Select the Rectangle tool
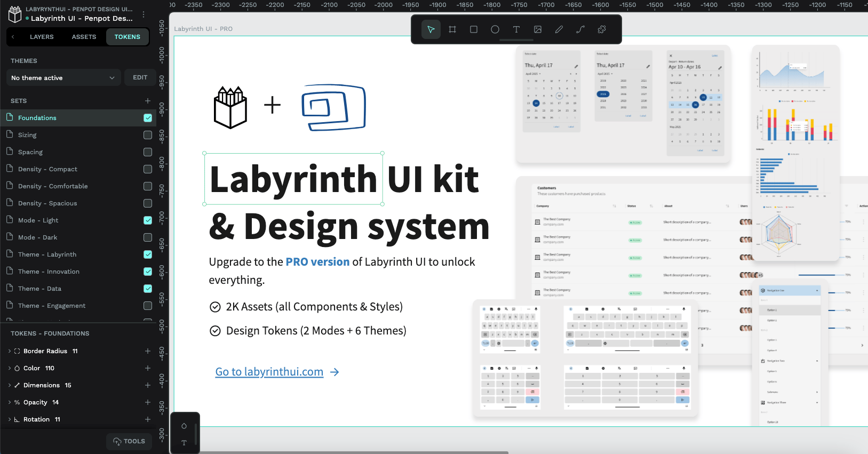Image resolution: width=868 pixels, height=454 pixels. (x=474, y=29)
